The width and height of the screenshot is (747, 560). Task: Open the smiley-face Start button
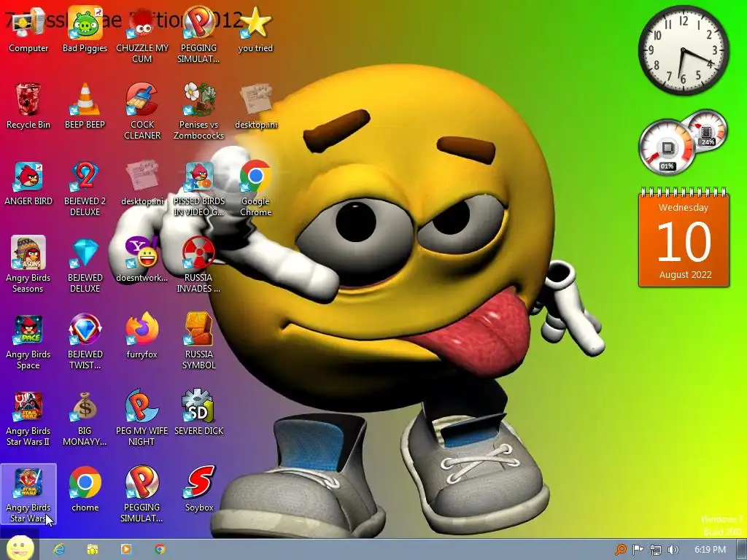[x=20, y=548]
